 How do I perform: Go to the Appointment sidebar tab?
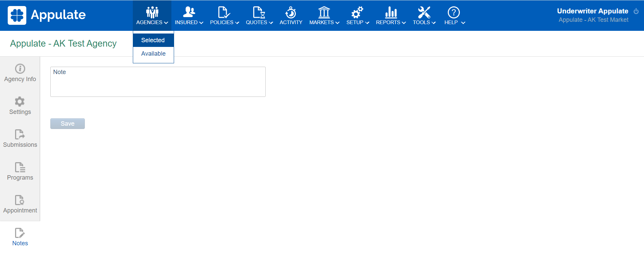20,204
